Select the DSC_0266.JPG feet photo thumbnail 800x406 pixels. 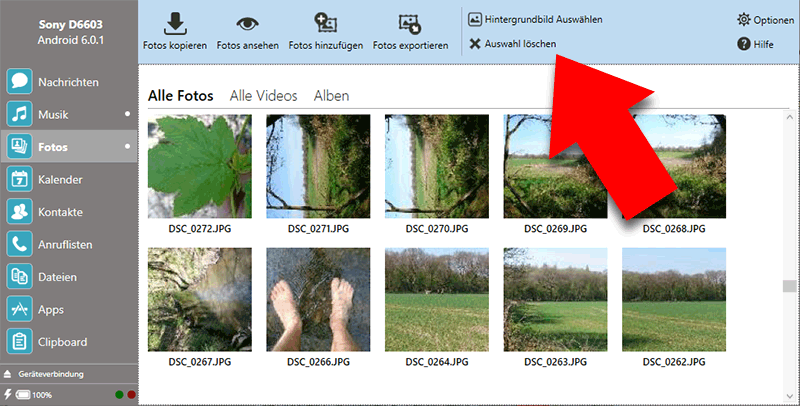point(317,299)
